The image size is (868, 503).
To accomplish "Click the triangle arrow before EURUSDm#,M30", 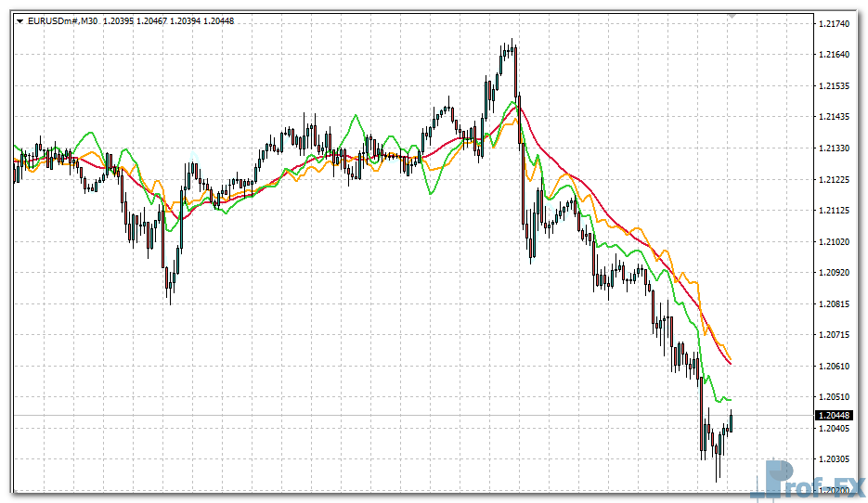I will pos(20,20).
